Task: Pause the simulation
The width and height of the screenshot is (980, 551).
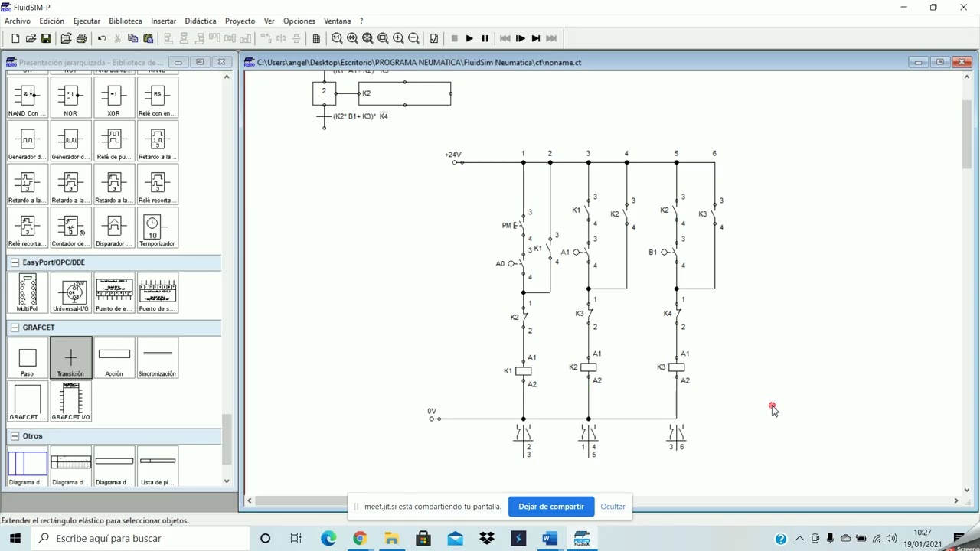Action: coord(485,38)
